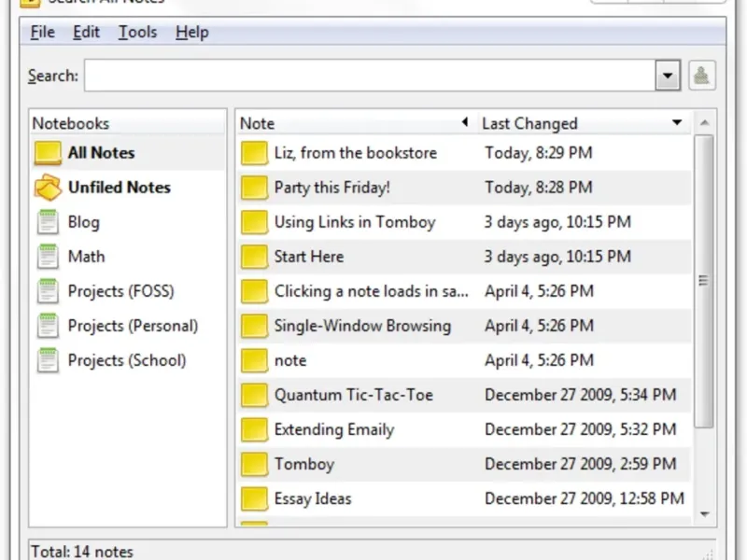The height and width of the screenshot is (560, 747).
Task: Open the Edit menu
Action: [86, 33]
